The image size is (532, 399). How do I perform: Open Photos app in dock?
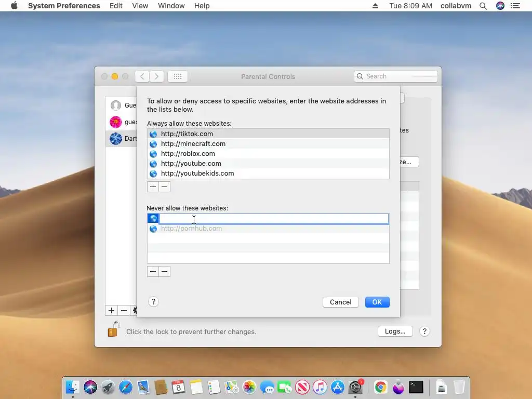(249, 387)
